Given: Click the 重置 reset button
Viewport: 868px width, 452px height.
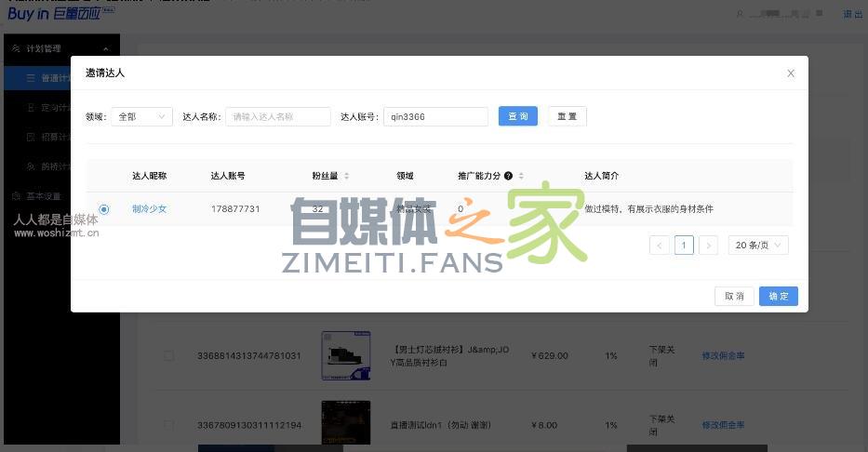Looking at the screenshot, I should click(567, 116).
